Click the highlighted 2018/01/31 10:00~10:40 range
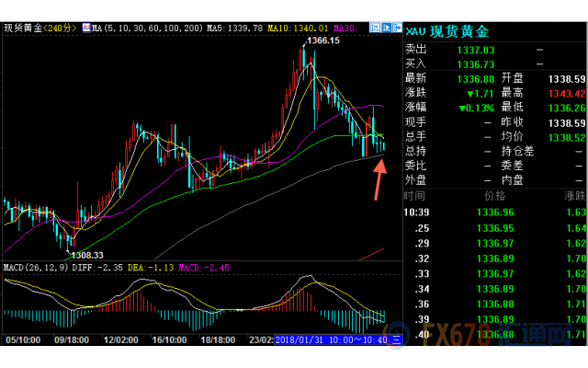Image resolution: width=588 pixels, height=368 pixels. tap(331, 340)
